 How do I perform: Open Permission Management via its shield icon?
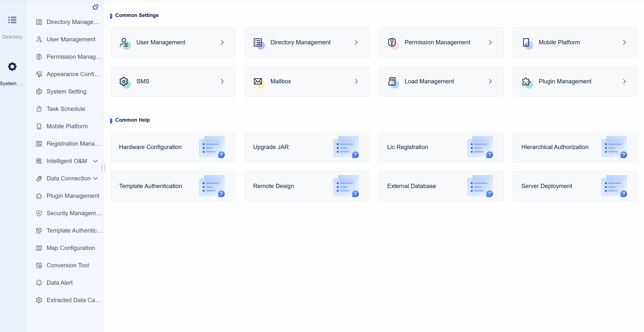392,42
